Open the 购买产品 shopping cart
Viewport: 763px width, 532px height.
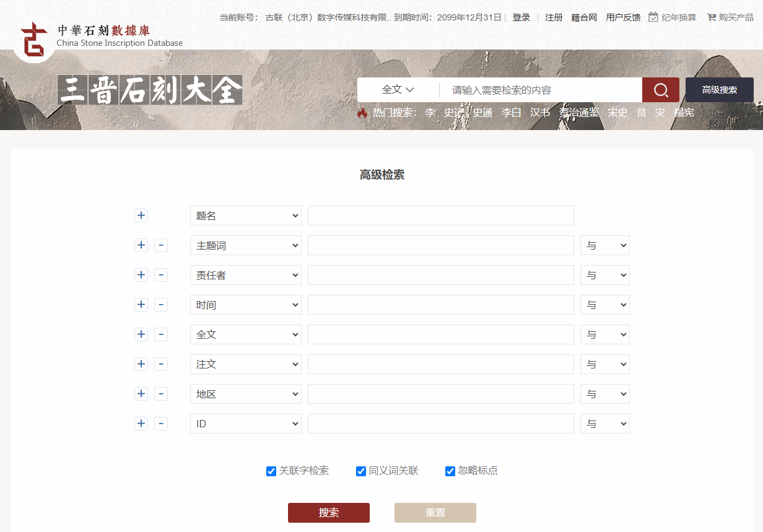(x=730, y=17)
